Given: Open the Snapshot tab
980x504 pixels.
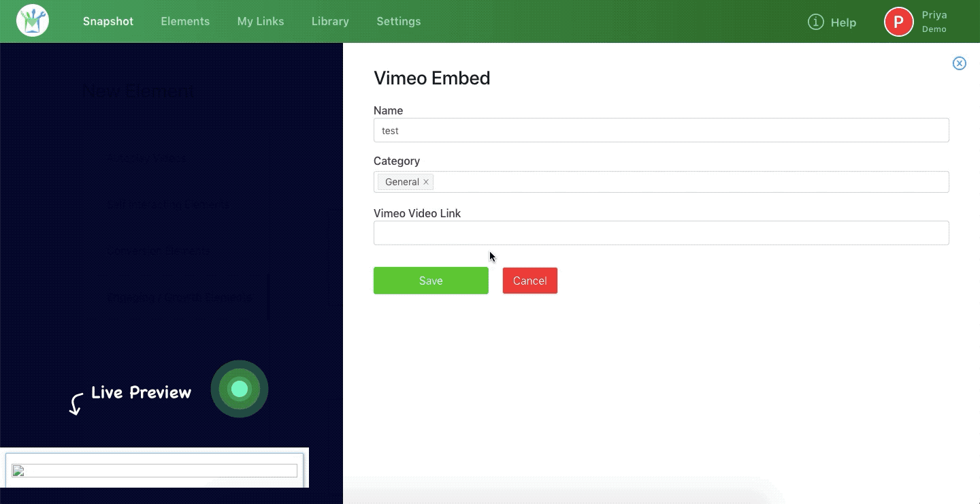Looking at the screenshot, I should (108, 21).
